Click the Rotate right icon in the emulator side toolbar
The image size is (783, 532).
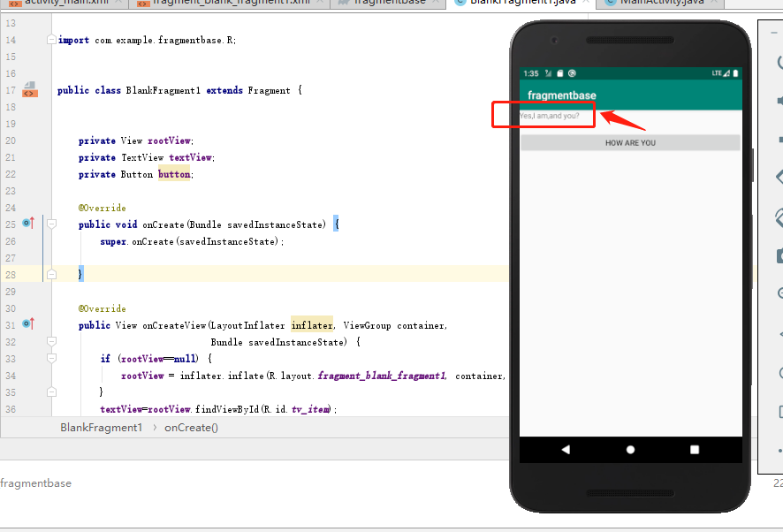pyautogui.click(x=779, y=217)
